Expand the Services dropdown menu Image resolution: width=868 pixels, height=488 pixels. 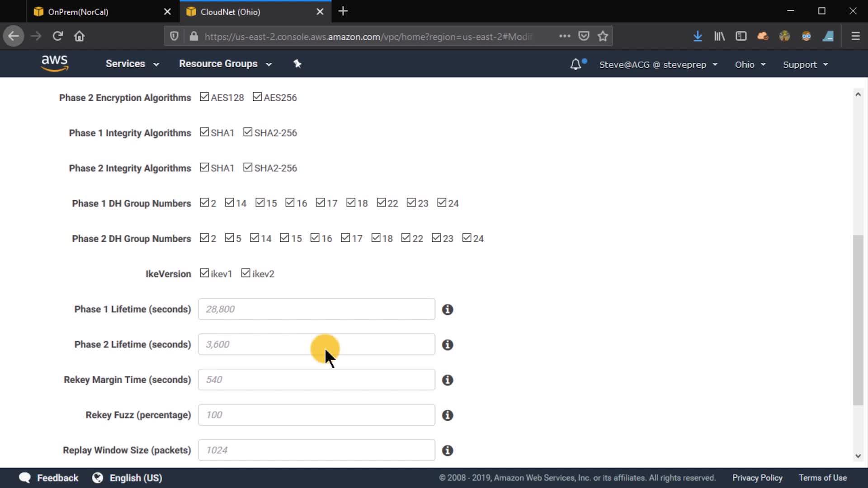[132, 64]
